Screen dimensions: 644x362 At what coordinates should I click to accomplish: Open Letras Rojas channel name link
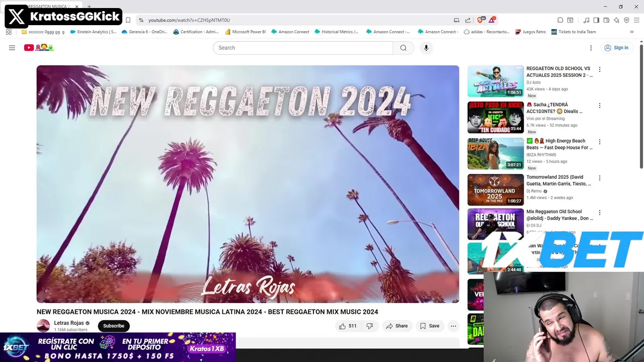point(69,323)
